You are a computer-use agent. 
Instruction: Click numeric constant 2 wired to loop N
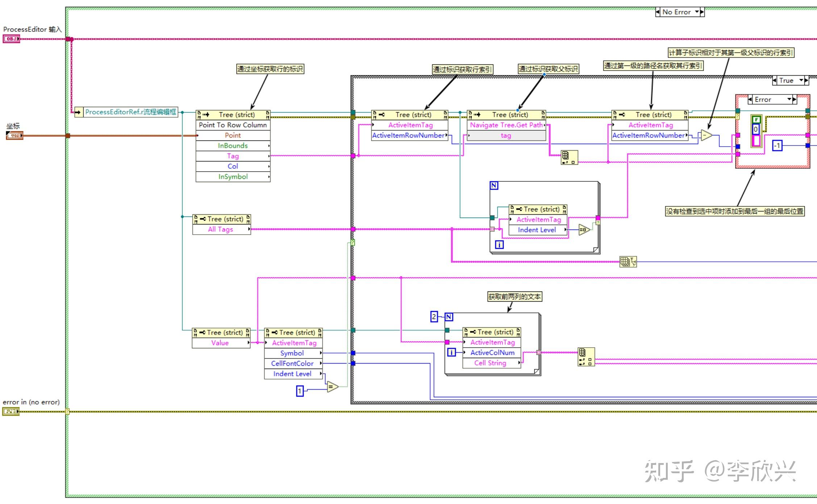coord(434,317)
